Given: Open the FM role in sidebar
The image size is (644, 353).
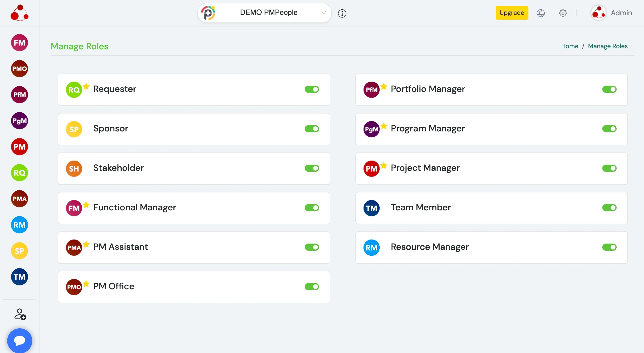Looking at the screenshot, I should click(20, 43).
